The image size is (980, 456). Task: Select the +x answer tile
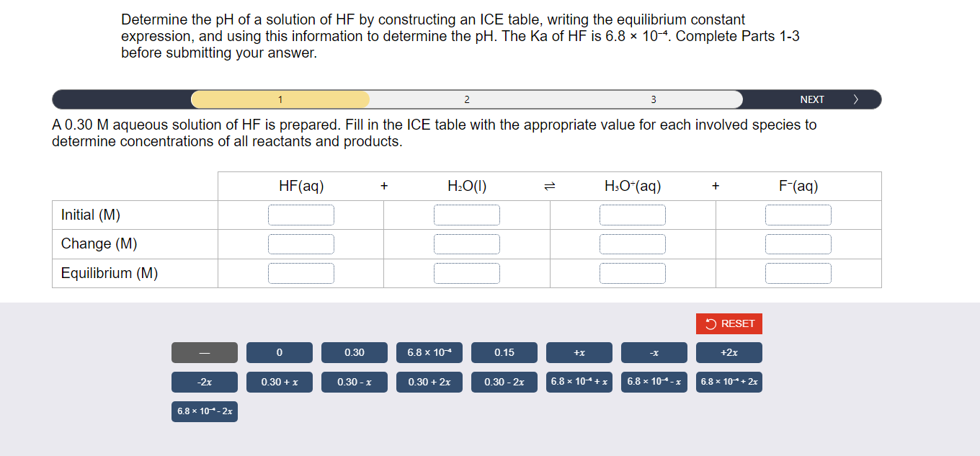579,352
